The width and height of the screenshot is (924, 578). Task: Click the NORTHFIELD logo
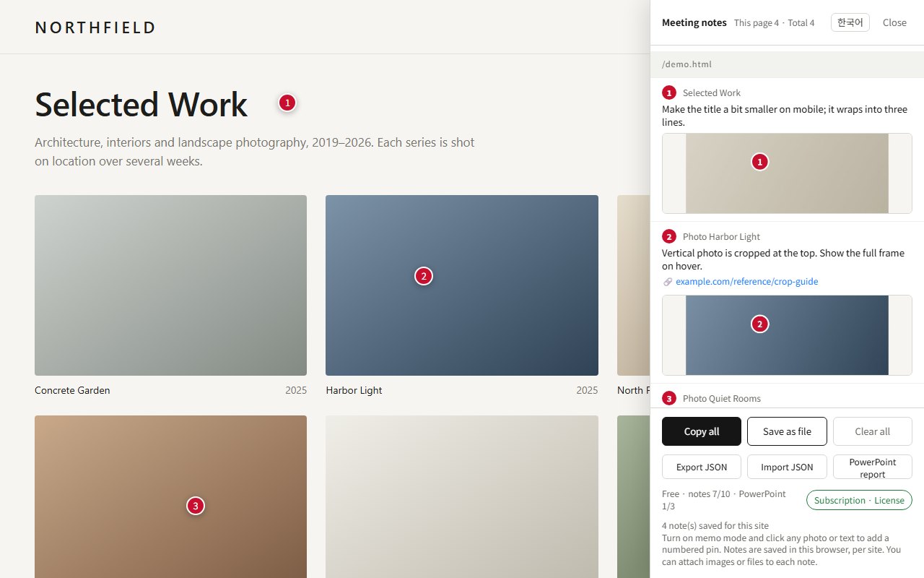pyautogui.click(x=95, y=27)
